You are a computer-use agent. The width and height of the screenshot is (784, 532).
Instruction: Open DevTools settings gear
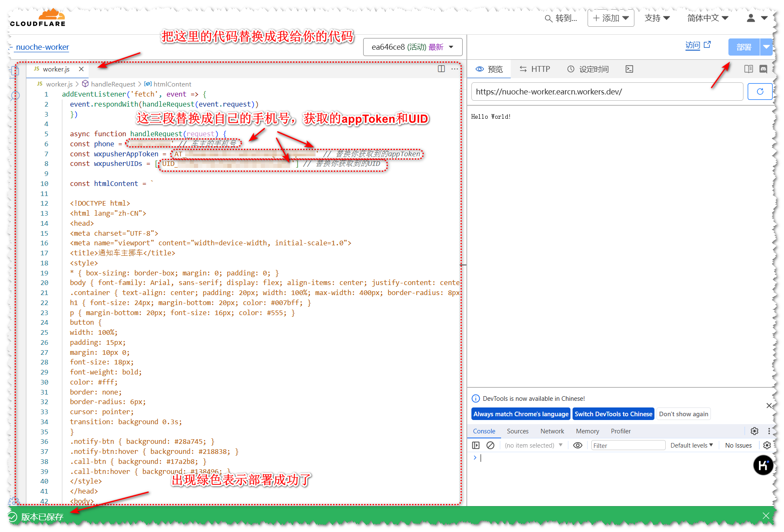tap(754, 431)
